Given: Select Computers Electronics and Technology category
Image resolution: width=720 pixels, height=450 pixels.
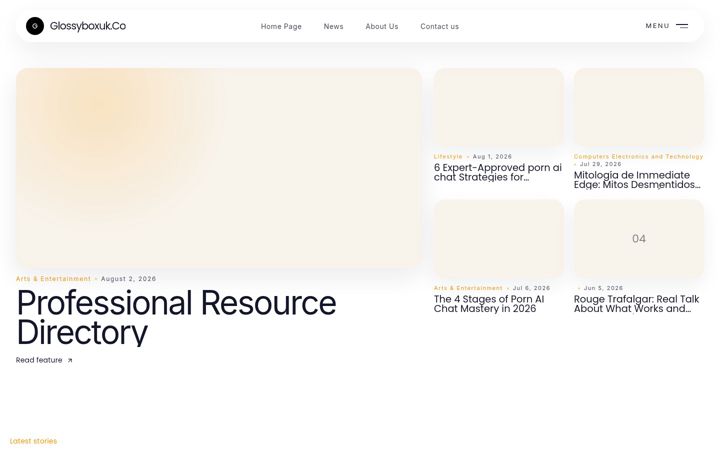Looking at the screenshot, I should pyautogui.click(x=638, y=157).
